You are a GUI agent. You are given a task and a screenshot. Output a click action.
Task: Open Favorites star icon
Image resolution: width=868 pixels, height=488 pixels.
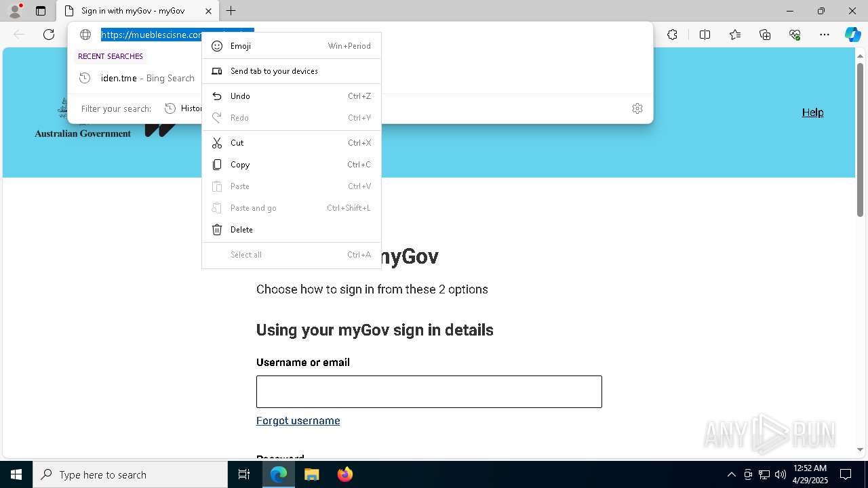[735, 35]
